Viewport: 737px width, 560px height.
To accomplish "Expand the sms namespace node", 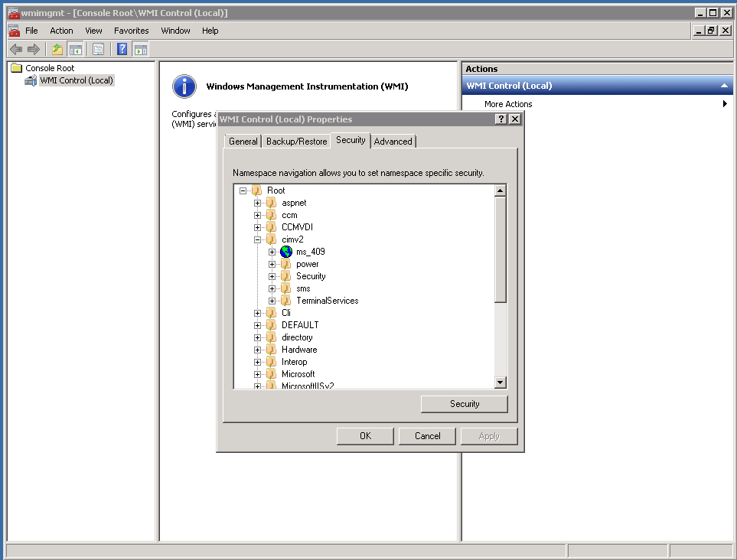I will [x=272, y=288].
